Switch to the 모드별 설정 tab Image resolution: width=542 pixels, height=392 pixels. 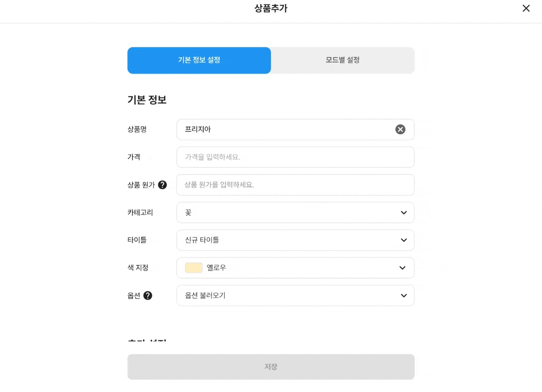[343, 60]
